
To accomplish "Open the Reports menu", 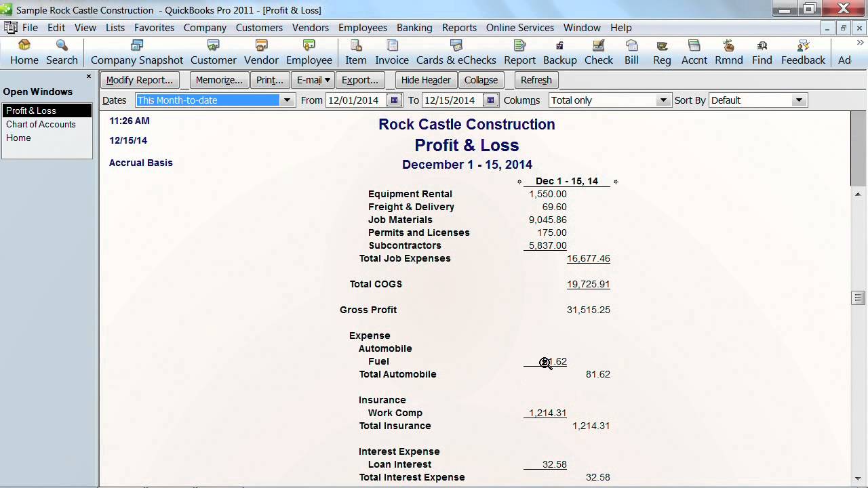I will [459, 28].
